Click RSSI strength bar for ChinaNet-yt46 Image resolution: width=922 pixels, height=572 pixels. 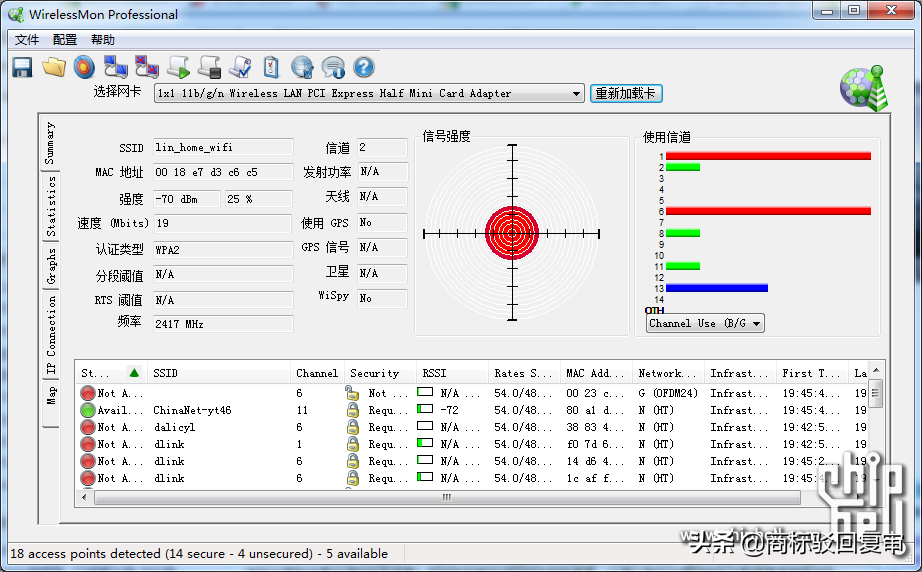425,409
